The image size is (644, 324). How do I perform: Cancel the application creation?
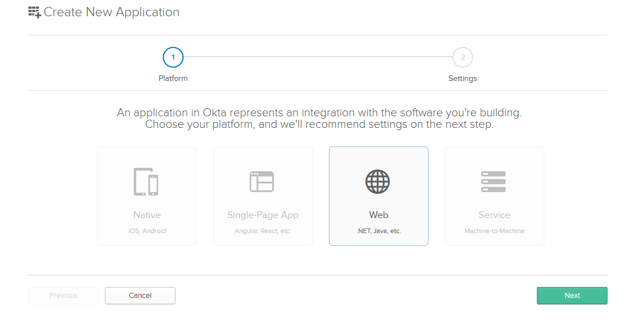(x=140, y=296)
